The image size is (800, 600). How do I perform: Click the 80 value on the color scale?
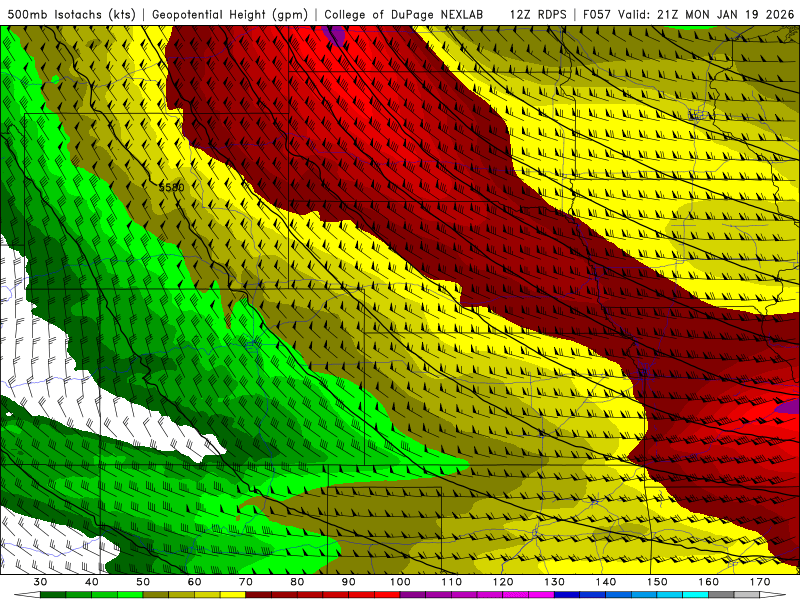click(297, 582)
